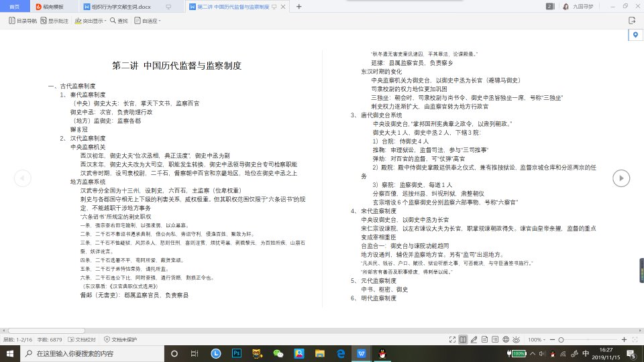The width and height of the screenshot is (644, 362).
Task: Toggle eye protection mode icon
Action: coord(517,339)
